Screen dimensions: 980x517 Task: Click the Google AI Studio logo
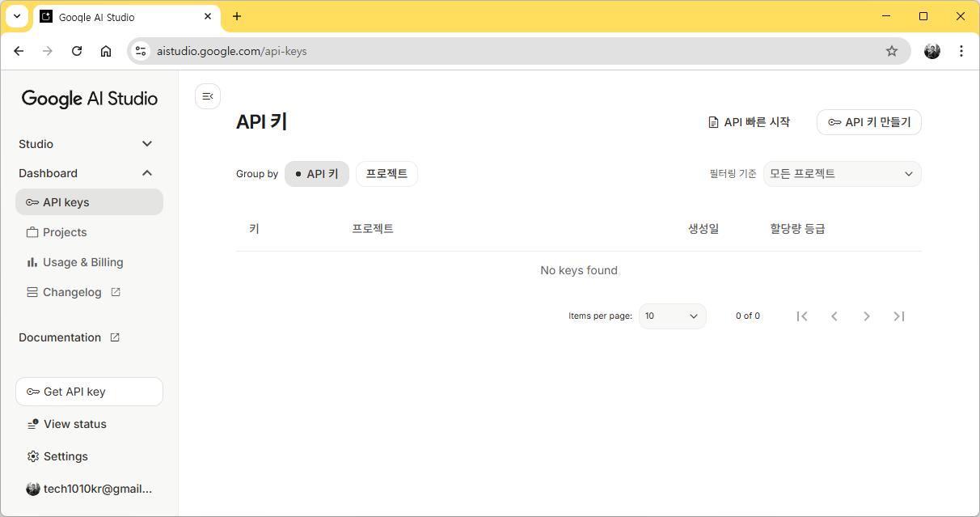(90, 99)
